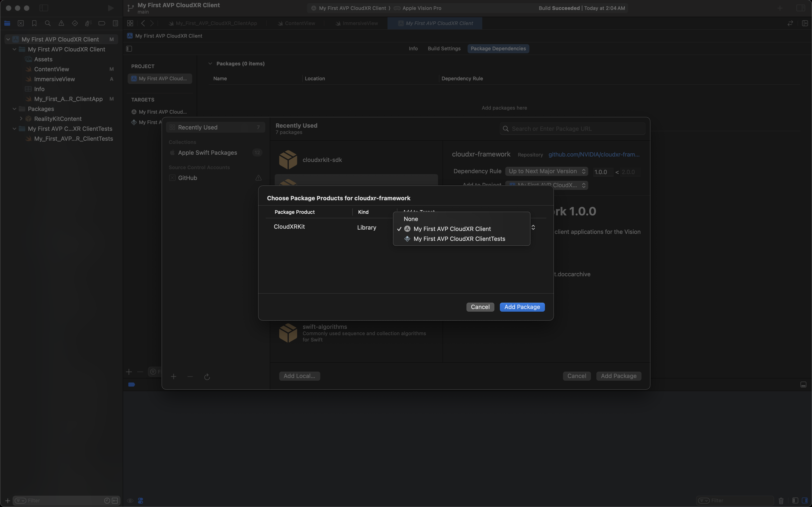The height and width of the screenshot is (507, 812).
Task: Toggle the left navigator sidebar button
Action: click(44, 8)
